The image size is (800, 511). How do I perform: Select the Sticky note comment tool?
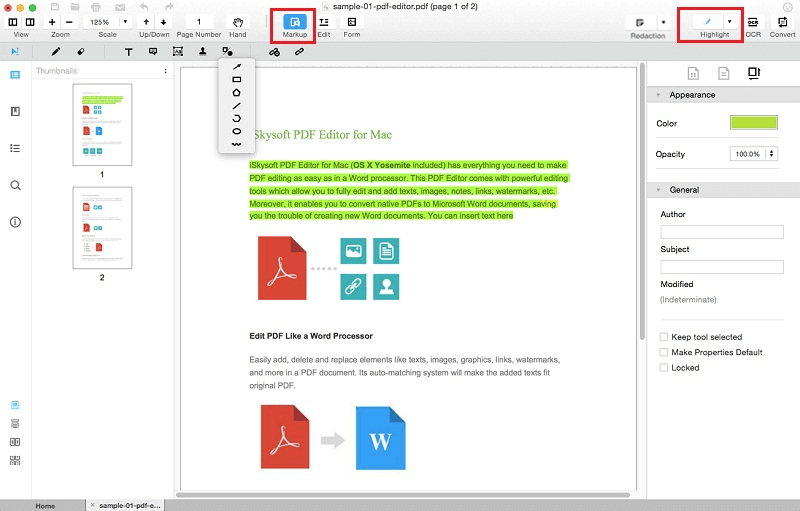tap(153, 52)
